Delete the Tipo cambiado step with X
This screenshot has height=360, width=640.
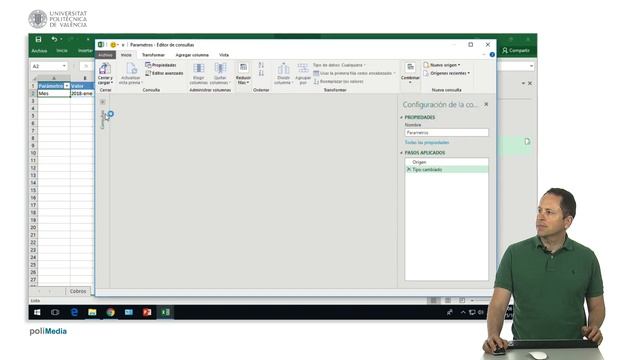coord(409,169)
